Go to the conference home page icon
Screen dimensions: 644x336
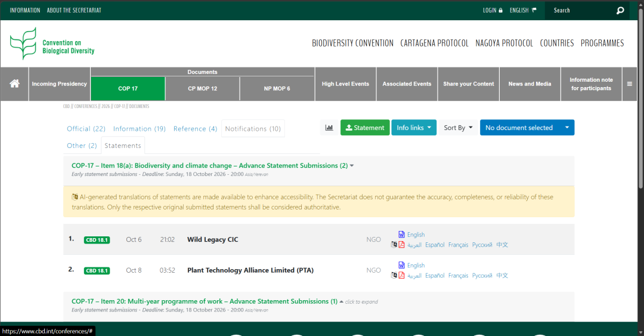point(14,84)
